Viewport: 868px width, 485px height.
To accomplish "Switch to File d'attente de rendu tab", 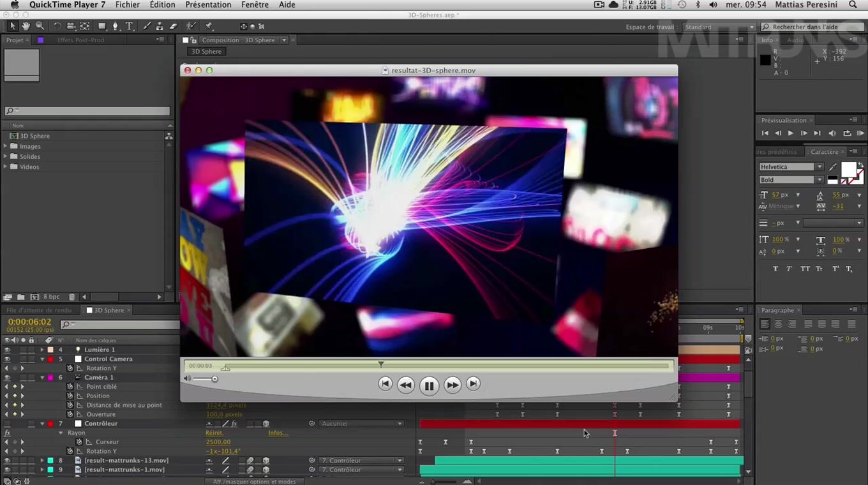I will pos(39,310).
